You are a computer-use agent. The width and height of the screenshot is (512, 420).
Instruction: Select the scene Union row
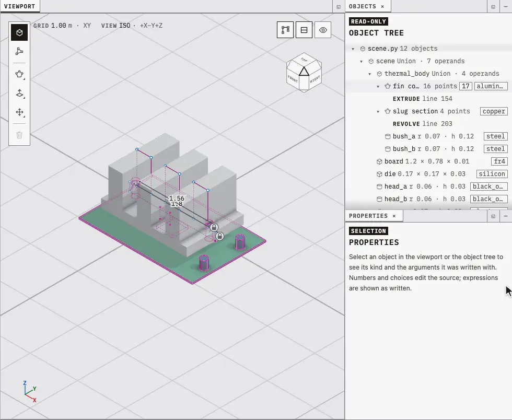coord(428,61)
